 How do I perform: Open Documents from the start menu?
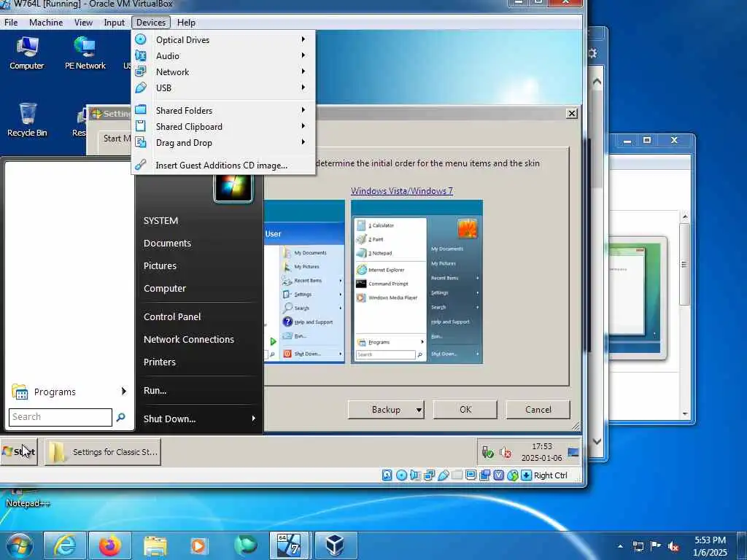point(167,244)
